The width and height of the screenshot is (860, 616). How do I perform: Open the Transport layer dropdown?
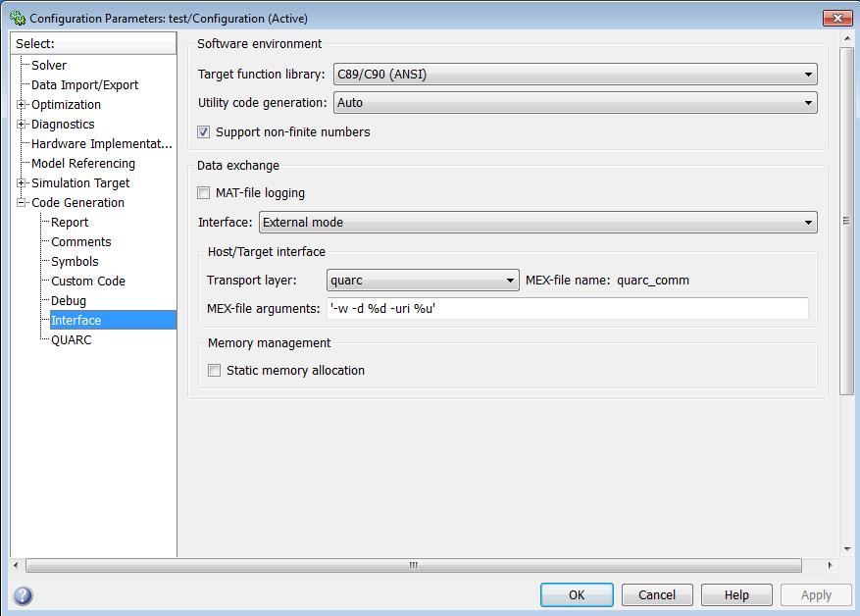(509, 280)
